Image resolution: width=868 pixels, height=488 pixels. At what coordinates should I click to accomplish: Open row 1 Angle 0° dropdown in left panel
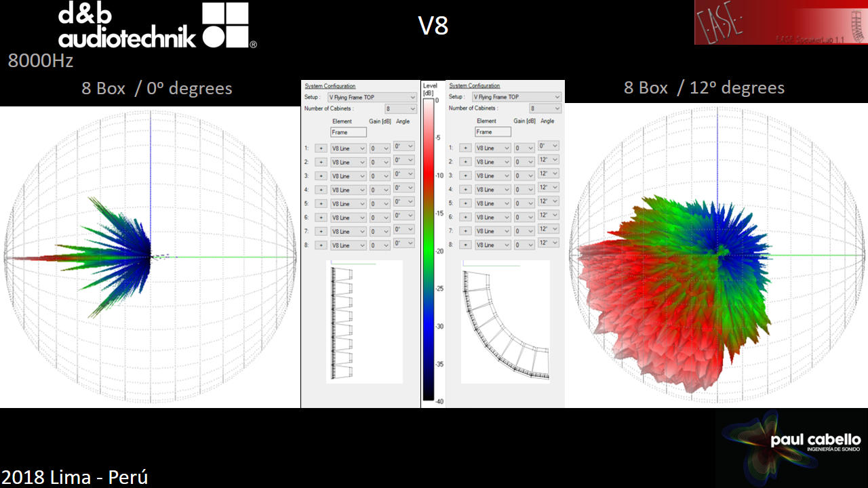pos(404,146)
